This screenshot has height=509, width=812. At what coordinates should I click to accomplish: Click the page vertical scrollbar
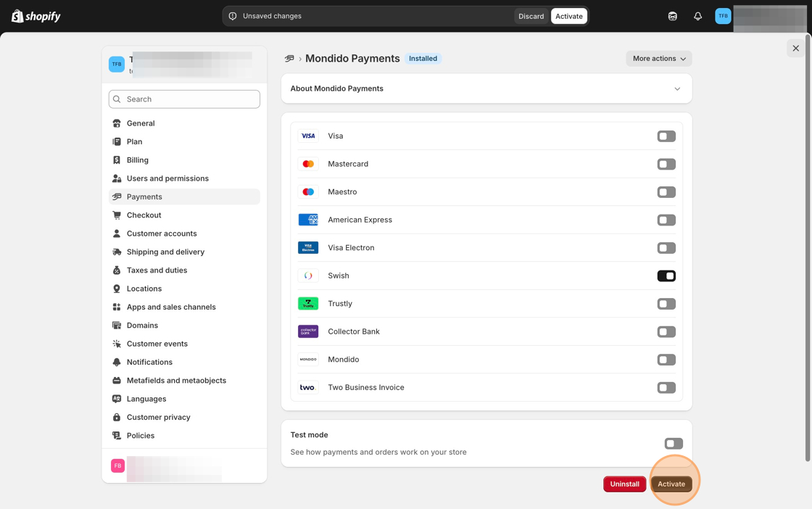[x=808, y=247]
